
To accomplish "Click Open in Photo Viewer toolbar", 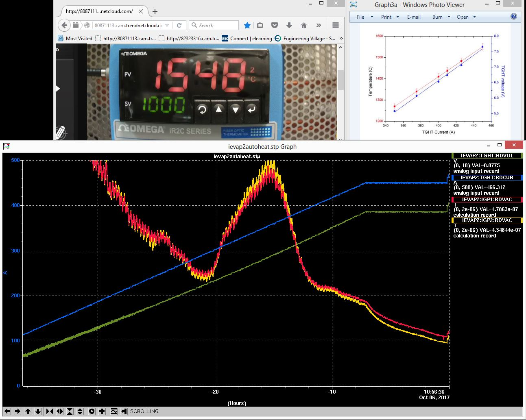I will click(463, 17).
